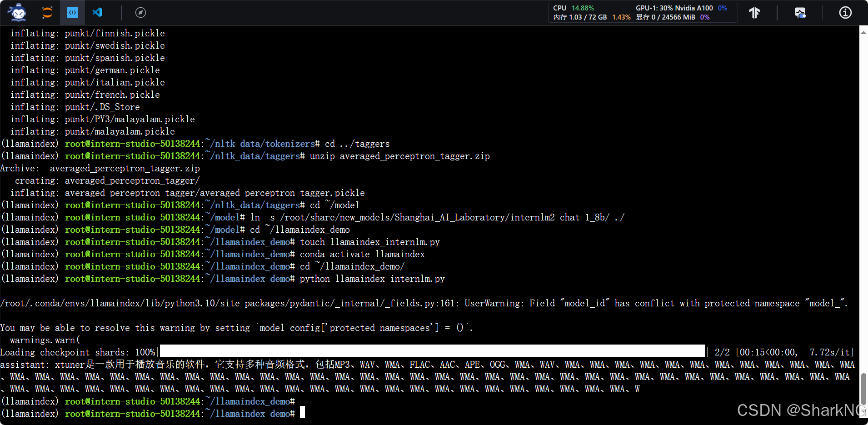This screenshot has height=425, width=868.
Task: Select the VS Code tab in the top bar
Action: tap(97, 12)
